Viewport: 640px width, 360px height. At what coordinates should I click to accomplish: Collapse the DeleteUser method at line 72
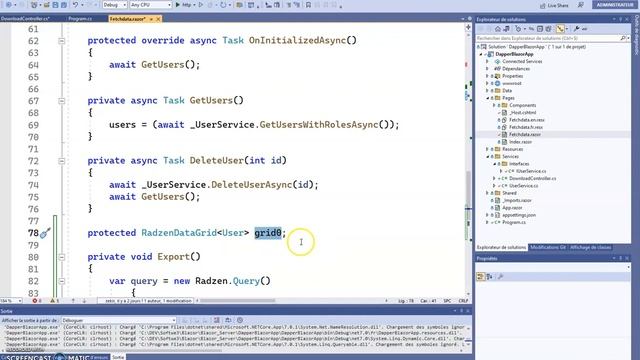(62, 161)
